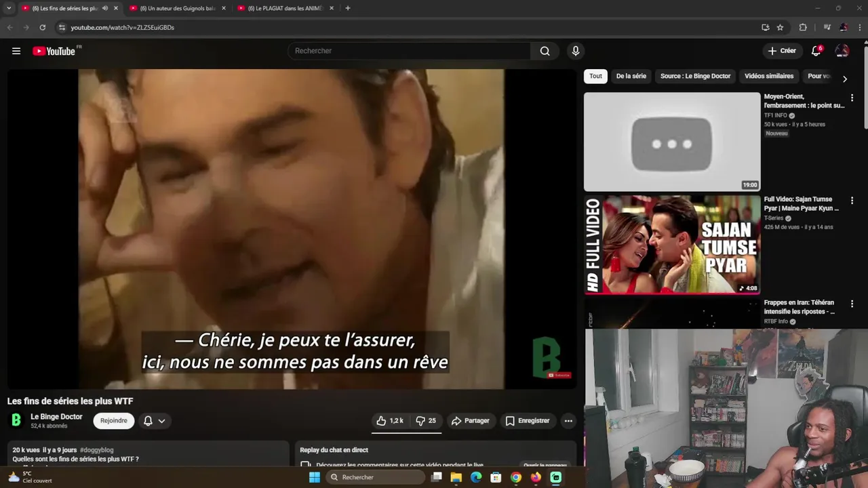Open the notifications bell in header
The image size is (868, 488).
pyautogui.click(x=816, y=51)
